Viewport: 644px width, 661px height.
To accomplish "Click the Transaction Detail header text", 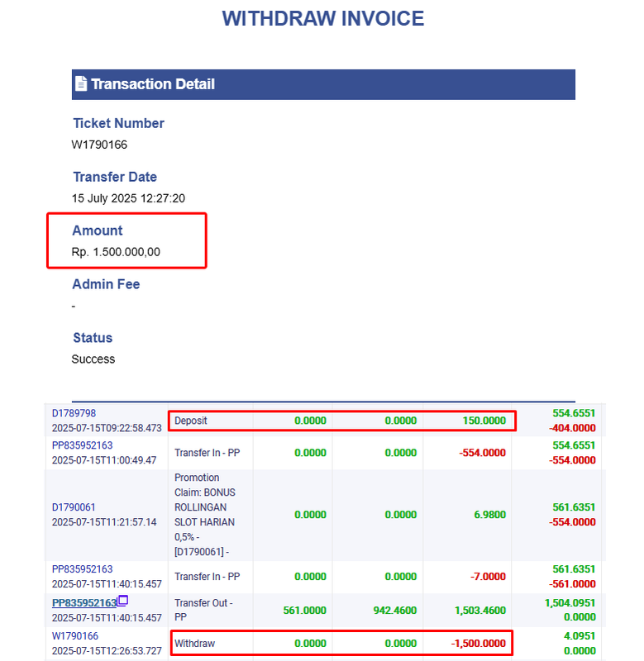I will pyautogui.click(x=153, y=84).
